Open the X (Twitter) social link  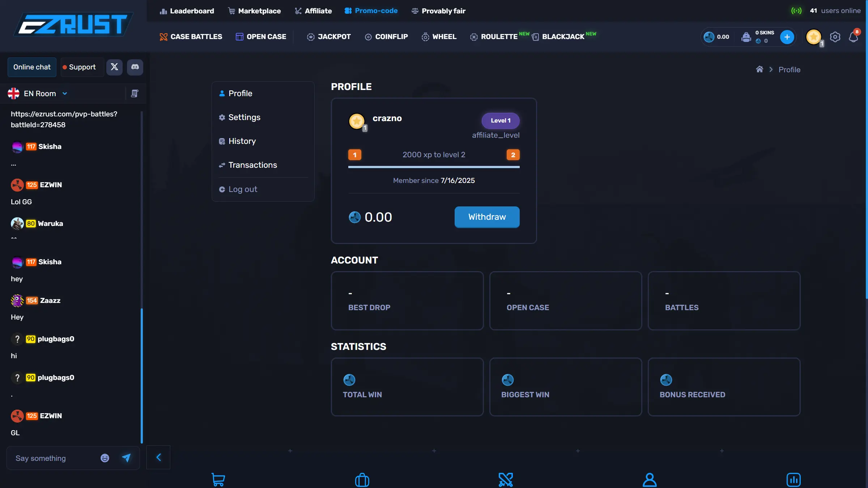point(114,67)
